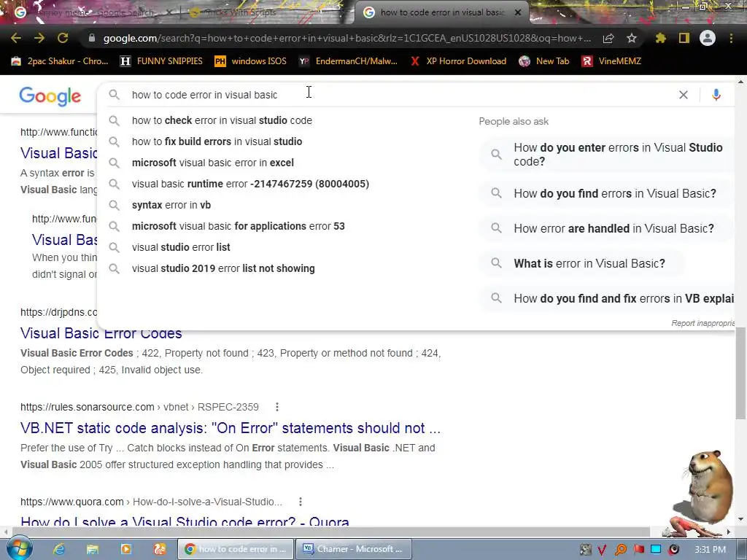
Task: Click the vertical page scrollbar thumb
Action: (x=740, y=373)
